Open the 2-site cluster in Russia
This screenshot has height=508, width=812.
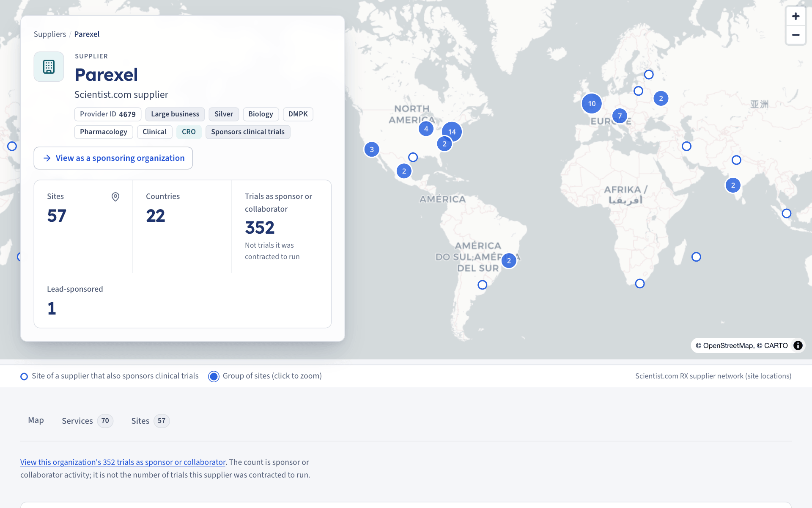[661, 99]
